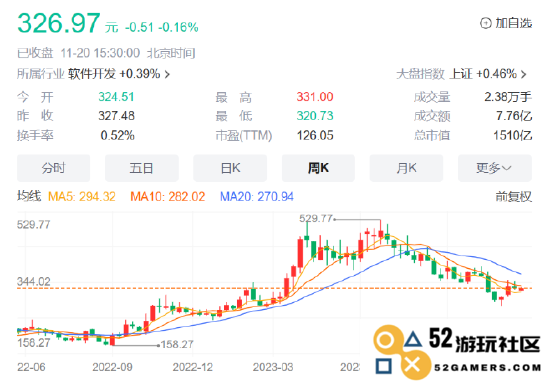Expand the 更多 chart options dropdown

(x=495, y=168)
